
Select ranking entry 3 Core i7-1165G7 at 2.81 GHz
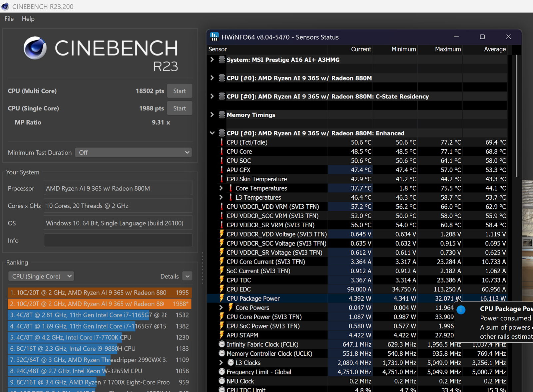(100, 315)
